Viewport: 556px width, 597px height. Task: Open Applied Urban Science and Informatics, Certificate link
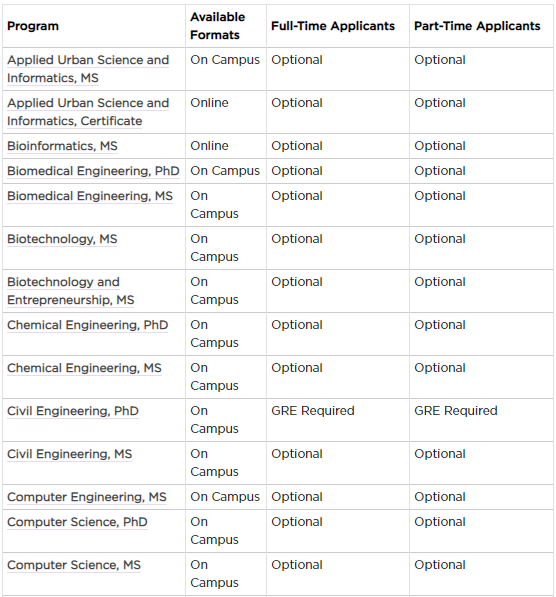[x=88, y=112]
